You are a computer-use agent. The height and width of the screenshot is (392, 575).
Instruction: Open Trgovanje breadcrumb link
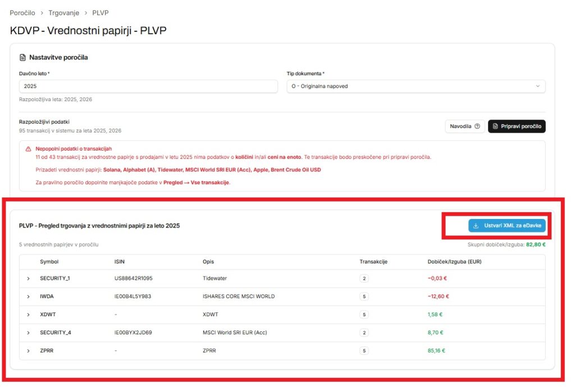pyautogui.click(x=63, y=12)
